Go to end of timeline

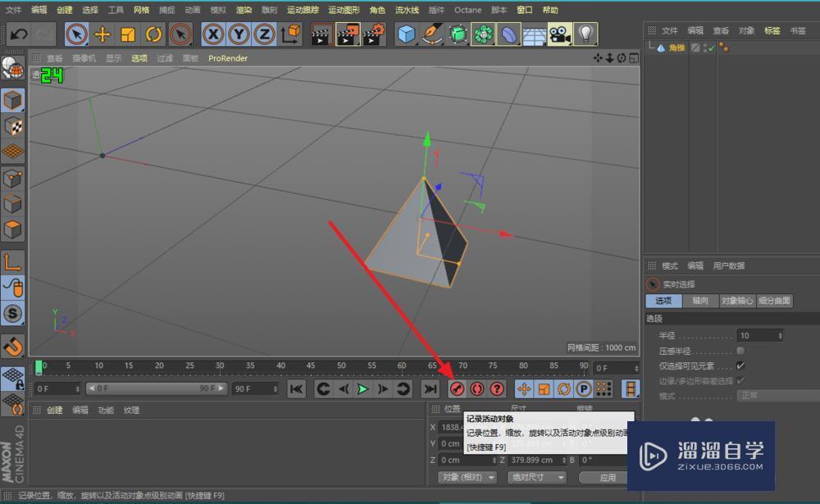(430, 389)
